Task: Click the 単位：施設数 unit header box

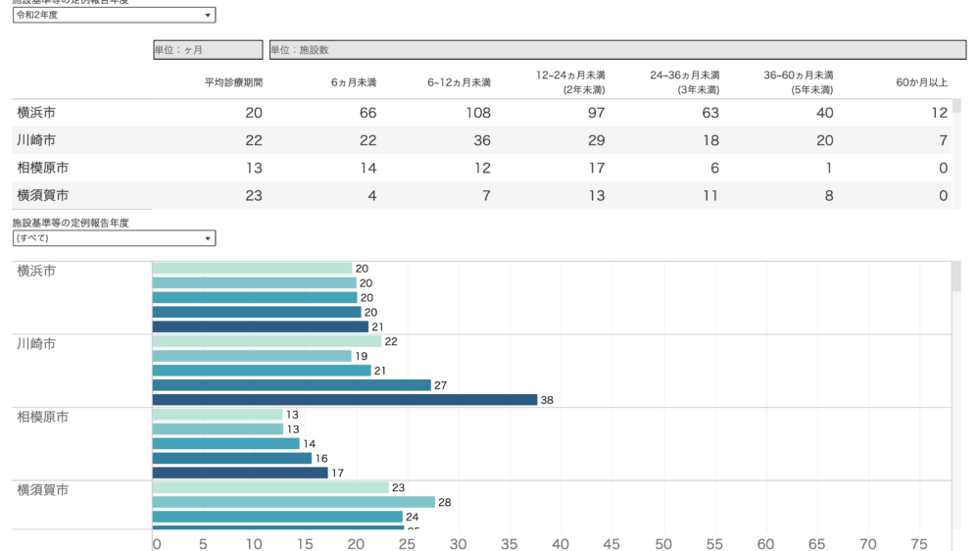Action: tap(617, 50)
